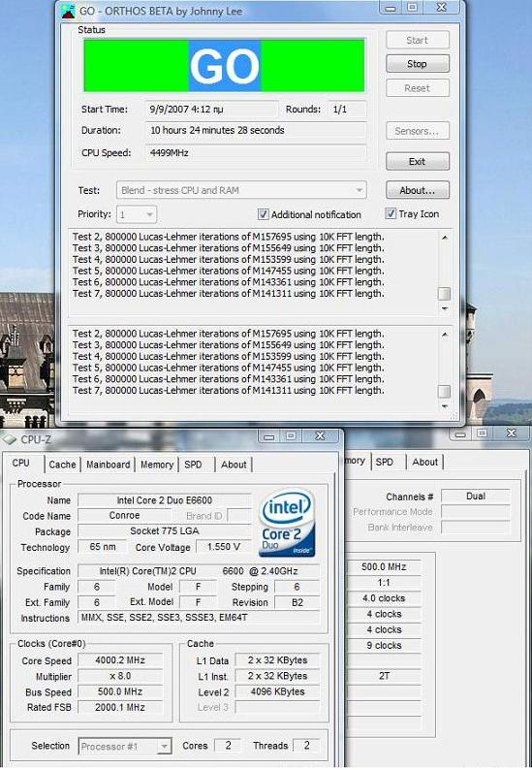Minimize the ORTHOS window
Screen dimensions: 532x770
pyautogui.click(x=391, y=9)
